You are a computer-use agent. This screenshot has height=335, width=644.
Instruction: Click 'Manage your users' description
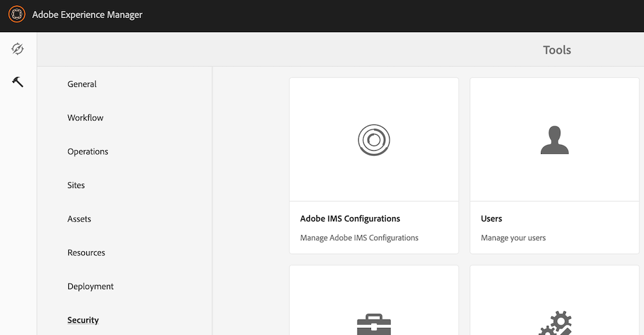[x=513, y=238]
